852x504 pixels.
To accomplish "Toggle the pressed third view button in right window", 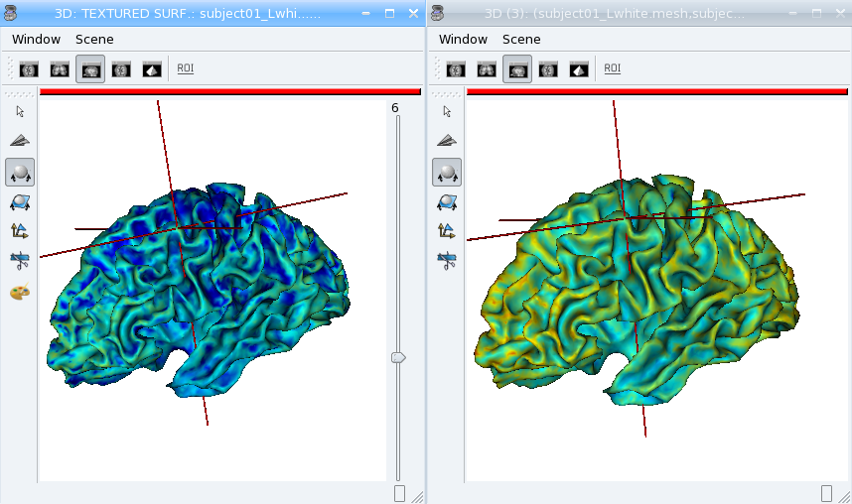I will point(517,69).
